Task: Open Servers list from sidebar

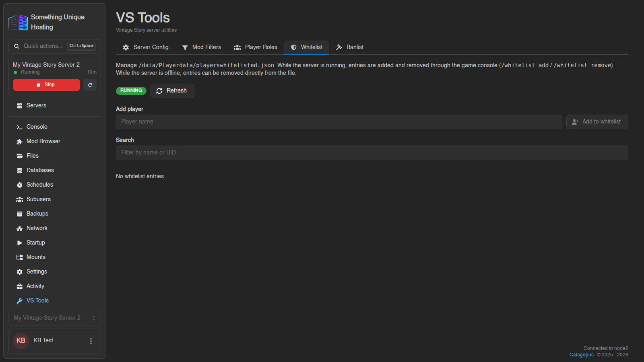Action: pyautogui.click(x=55, y=105)
